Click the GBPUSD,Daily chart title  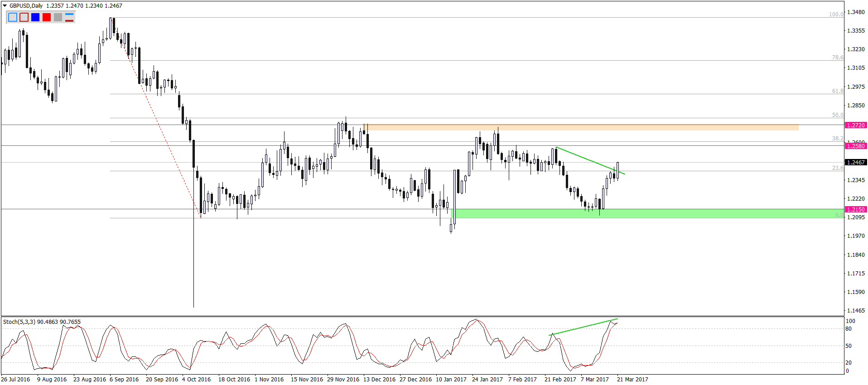click(x=26, y=6)
